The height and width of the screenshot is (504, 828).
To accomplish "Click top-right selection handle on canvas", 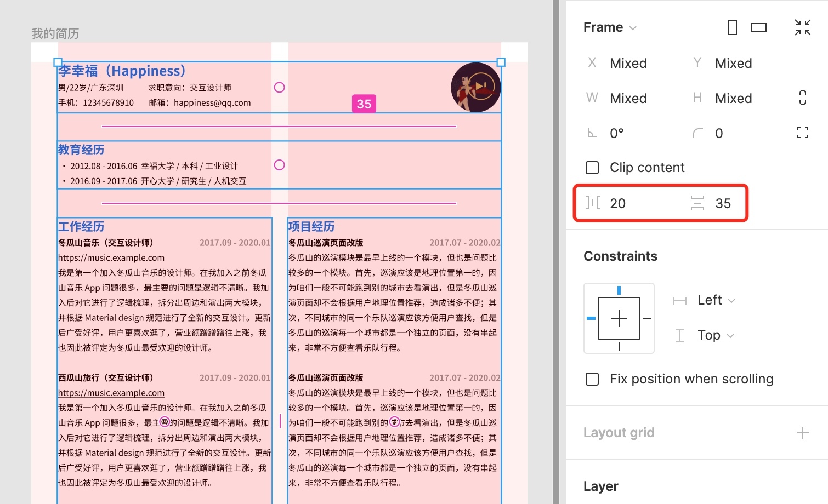I will click(x=501, y=62).
